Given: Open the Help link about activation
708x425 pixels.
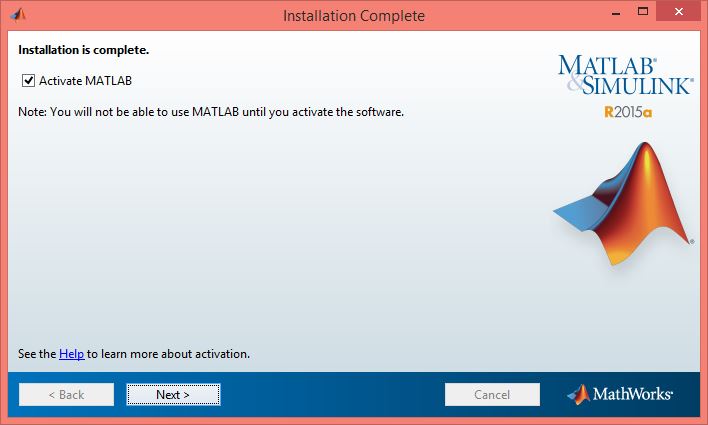Looking at the screenshot, I should click(x=71, y=354).
